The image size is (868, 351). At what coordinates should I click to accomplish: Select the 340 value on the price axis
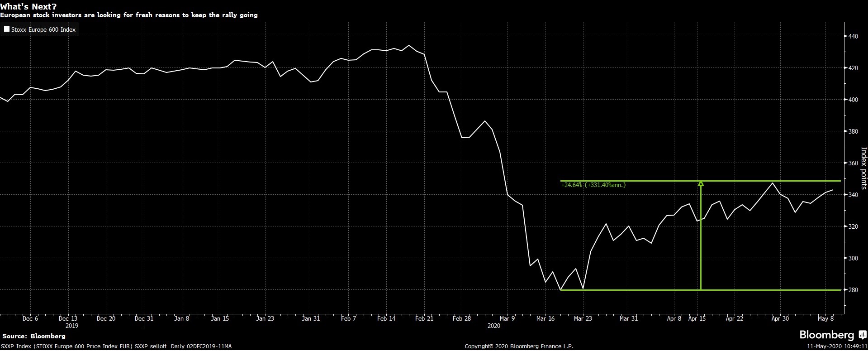point(853,195)
